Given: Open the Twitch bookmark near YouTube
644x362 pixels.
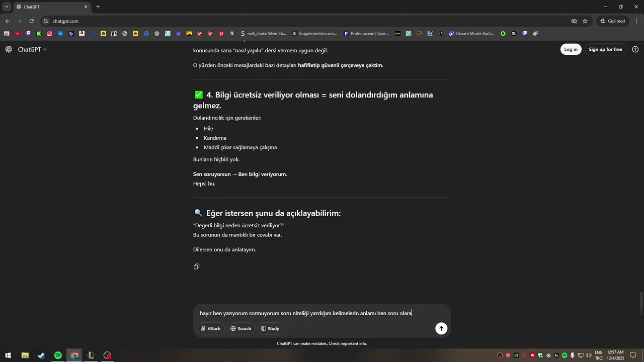Looking at the screenshot, I should tap(28, 34).
